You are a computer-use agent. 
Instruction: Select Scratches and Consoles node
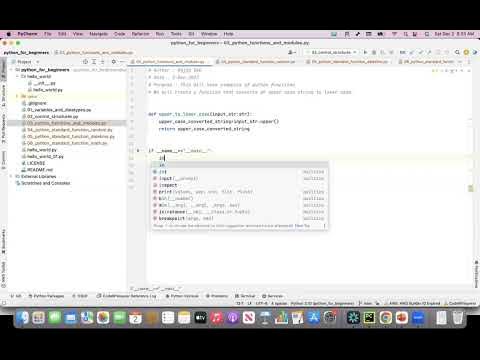point(45,183)
